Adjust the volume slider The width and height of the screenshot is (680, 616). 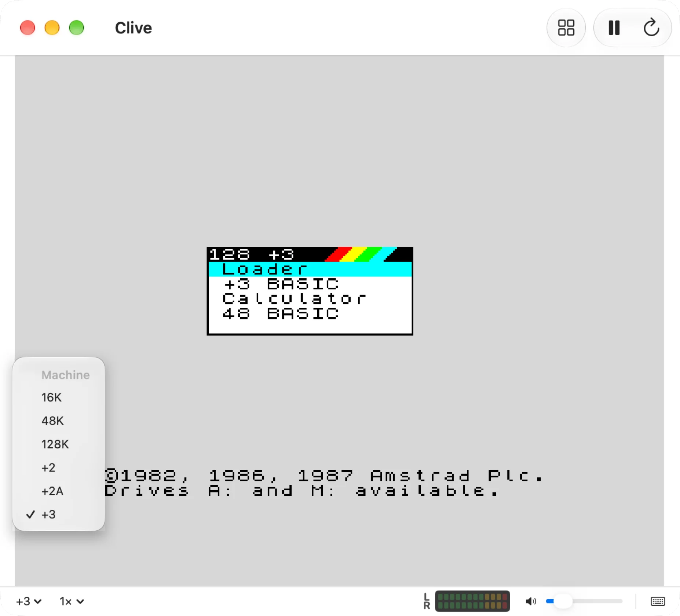pos(584,601)
